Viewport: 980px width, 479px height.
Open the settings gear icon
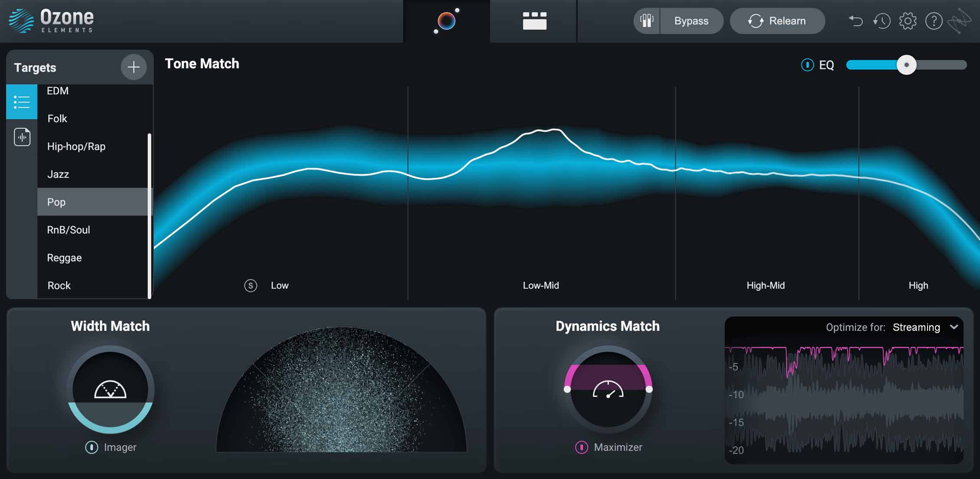[908, 21]
